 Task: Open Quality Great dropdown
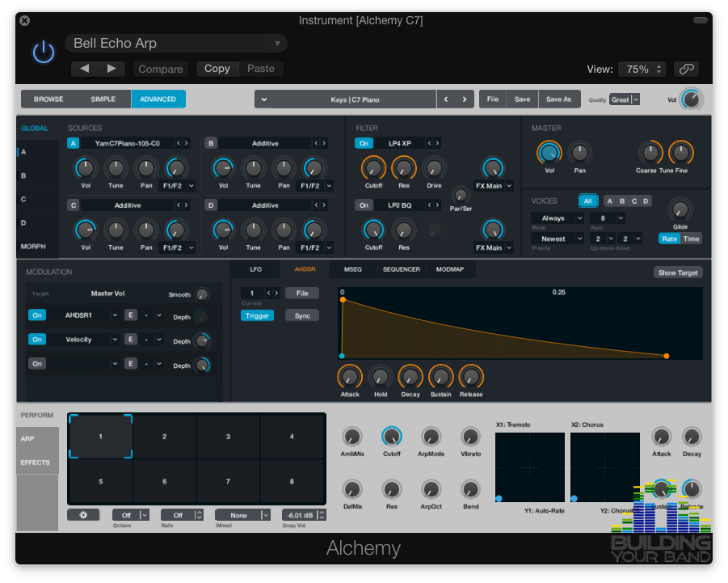tap(625, 99)
